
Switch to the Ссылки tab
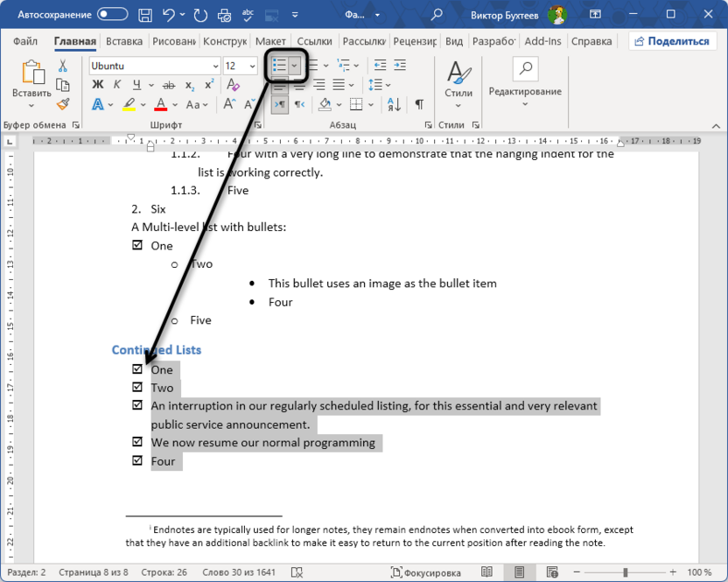coord(314,41)
